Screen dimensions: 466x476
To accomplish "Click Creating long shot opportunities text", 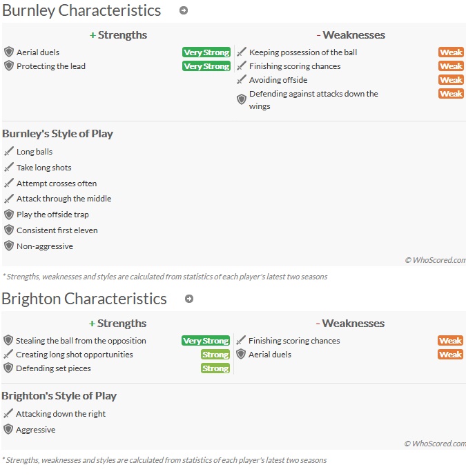I will coord(75,355).
